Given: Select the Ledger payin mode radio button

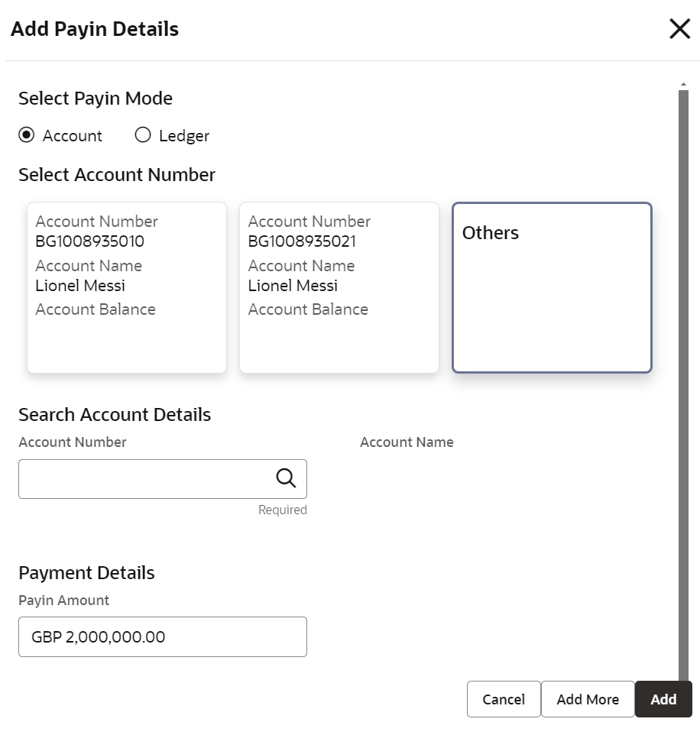Looking at the screenshot, I should point(143,135).
